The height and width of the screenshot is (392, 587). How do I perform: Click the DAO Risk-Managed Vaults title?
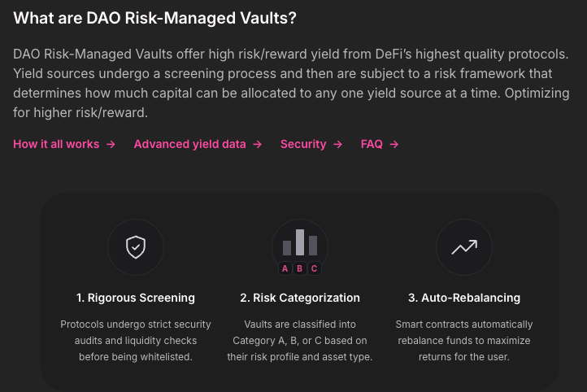click(154, 17)
